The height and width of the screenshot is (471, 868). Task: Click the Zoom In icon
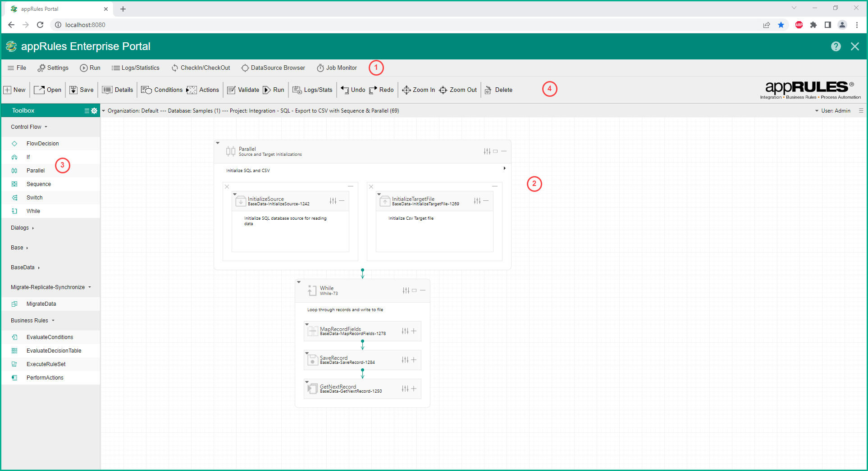tap(406, 90)
